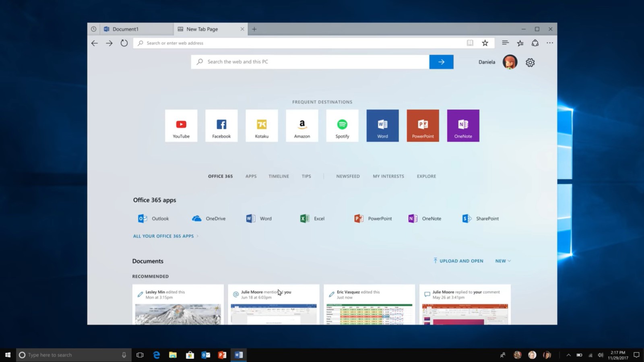Screen dimensions: 644x362
Task: Open the YouTube frequent destination tile
Action: (181, 126)
